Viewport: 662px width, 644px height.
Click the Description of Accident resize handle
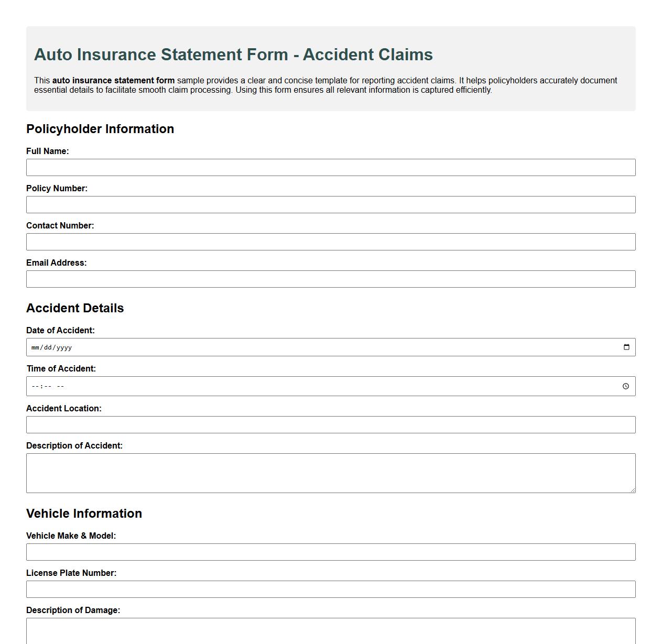(633, 490)
